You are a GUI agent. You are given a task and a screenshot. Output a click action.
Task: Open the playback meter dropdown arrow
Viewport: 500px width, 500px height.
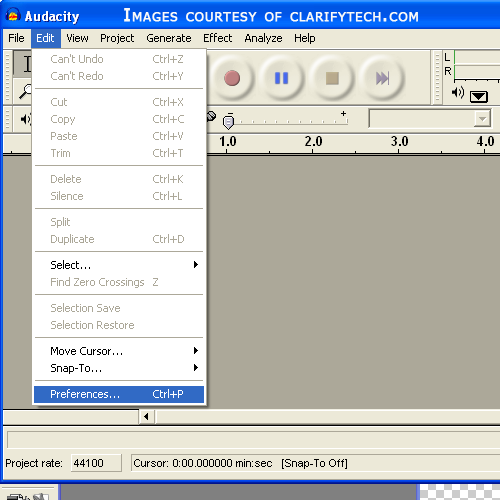point(479,97)
